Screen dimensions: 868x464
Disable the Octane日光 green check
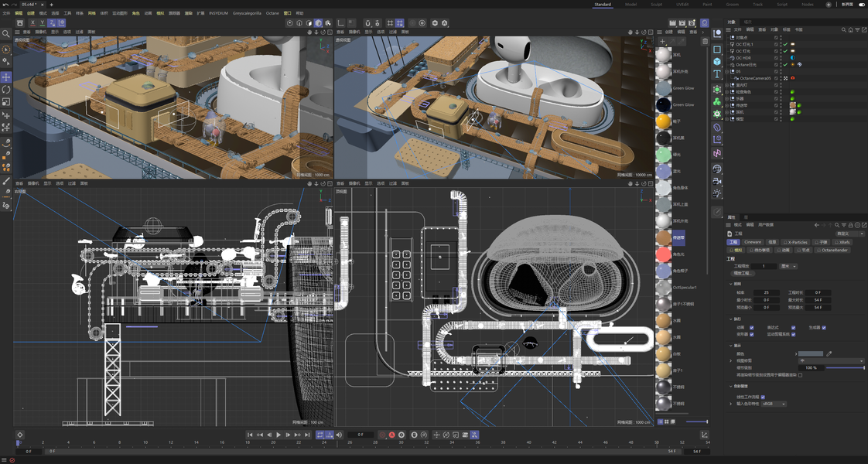point(785,65)
